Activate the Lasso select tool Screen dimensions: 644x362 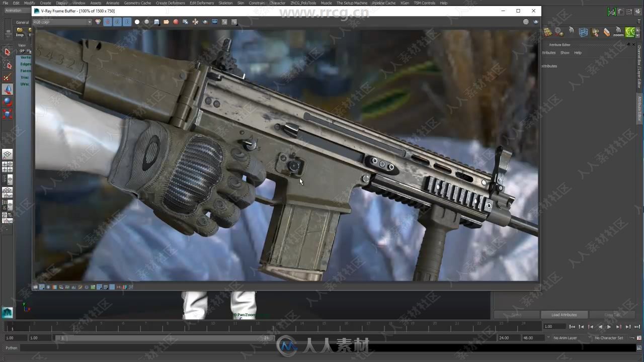(7, 65)
